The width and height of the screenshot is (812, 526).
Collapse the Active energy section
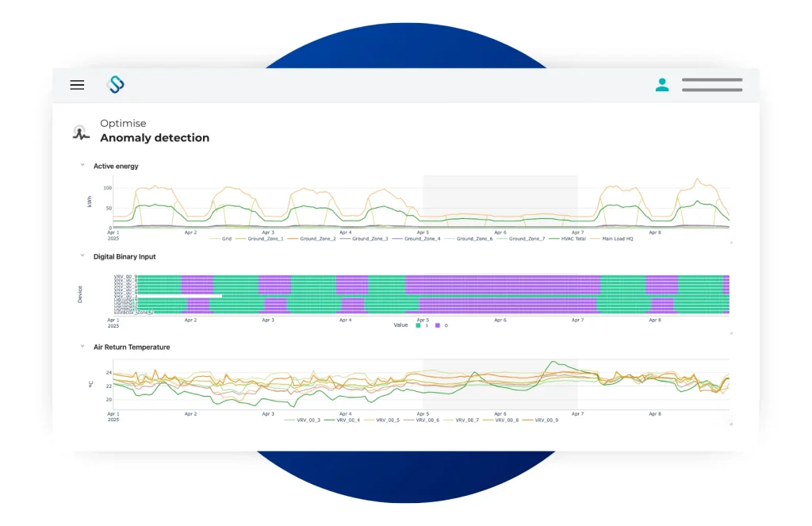pyautogui.click(x=81, y=166)
